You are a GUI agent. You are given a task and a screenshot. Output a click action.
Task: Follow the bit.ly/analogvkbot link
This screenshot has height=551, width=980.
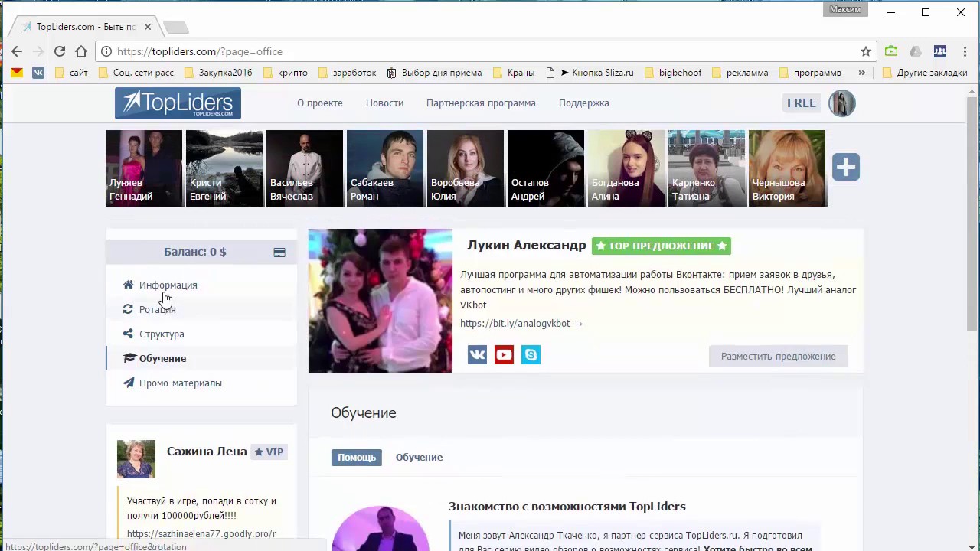coord(521,323)
